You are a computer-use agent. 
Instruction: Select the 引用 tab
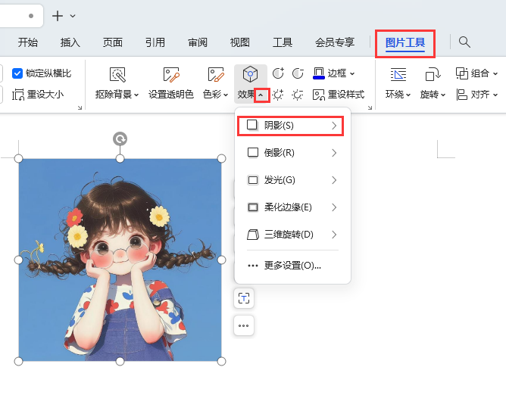point(155,42)
